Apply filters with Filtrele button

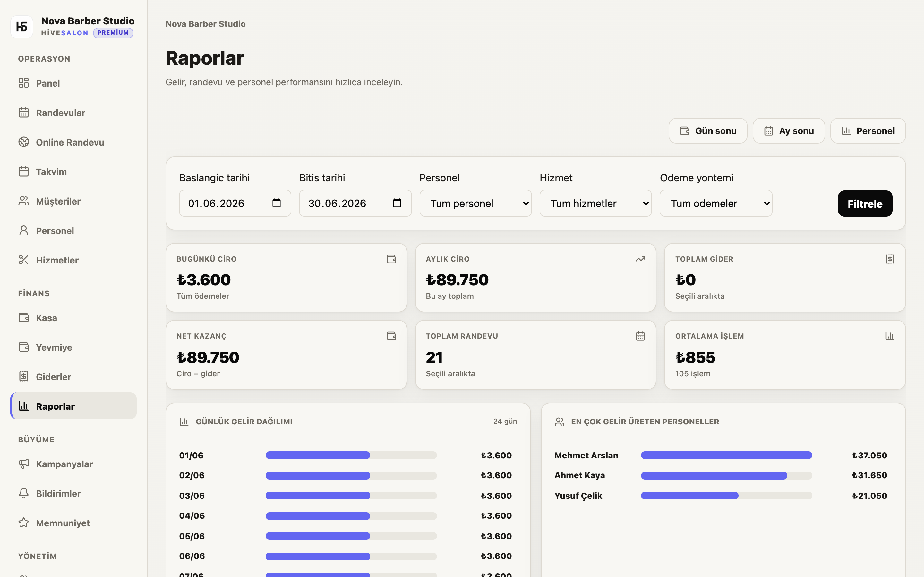[x=865, y=204]
